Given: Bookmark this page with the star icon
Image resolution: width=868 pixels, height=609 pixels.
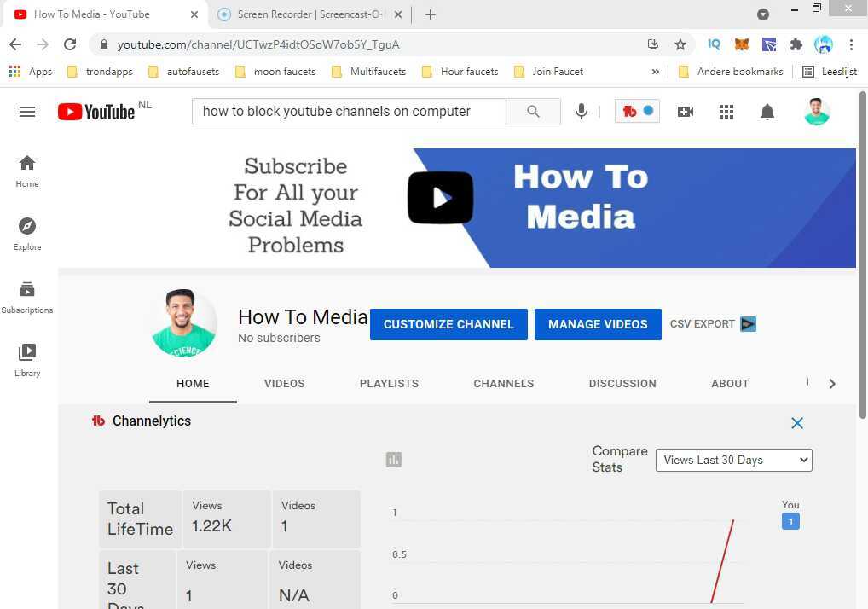Looking at the screenshot, I should (680, 44).
